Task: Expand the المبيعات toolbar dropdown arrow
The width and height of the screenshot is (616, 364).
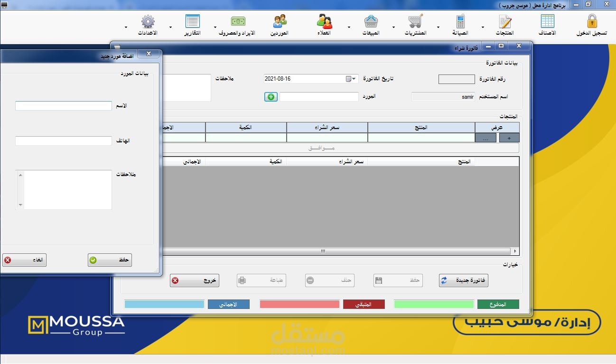Action: click(349, 27)
